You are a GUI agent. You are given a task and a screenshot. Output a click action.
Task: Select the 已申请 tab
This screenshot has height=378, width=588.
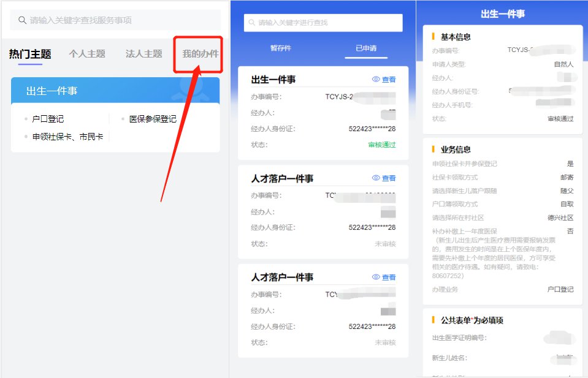pyautogui.click(x=366, y=48)
